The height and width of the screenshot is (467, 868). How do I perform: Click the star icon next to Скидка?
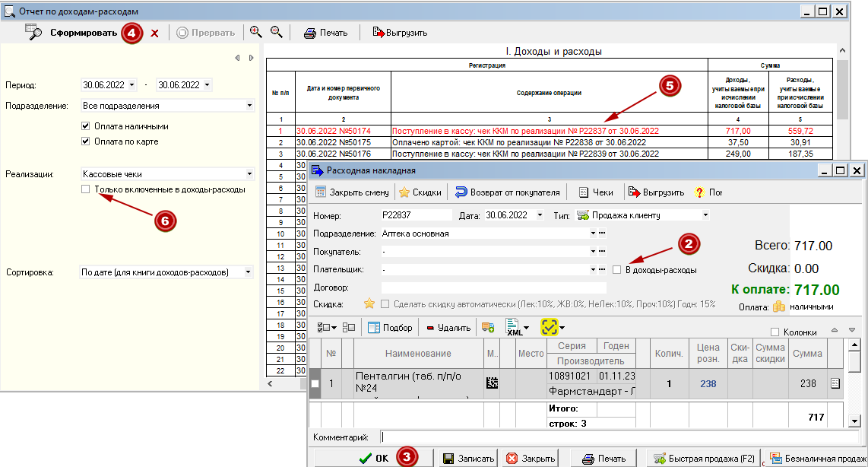pos(369,303)
